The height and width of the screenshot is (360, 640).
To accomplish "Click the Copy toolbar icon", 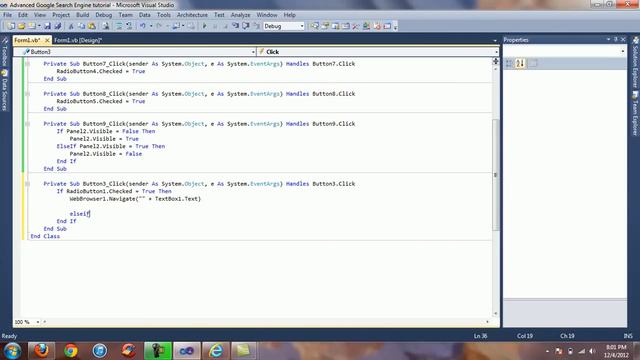I will (81, 26).
